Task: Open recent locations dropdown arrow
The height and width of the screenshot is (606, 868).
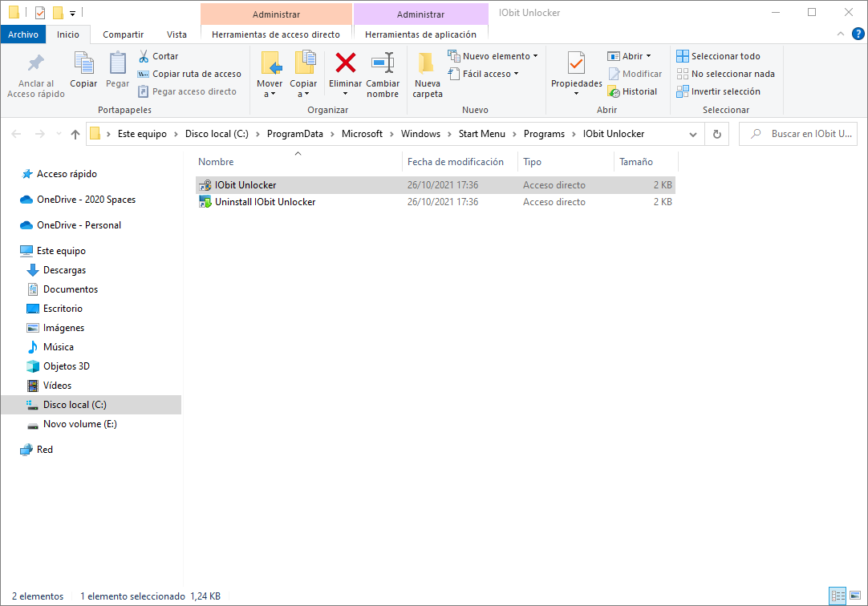Action: coord(59,134)
